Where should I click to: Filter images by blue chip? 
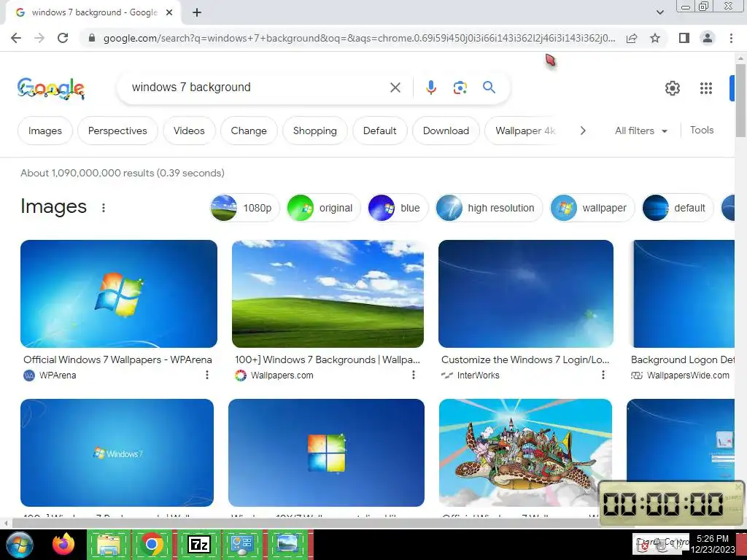click(x=397, y=208)
